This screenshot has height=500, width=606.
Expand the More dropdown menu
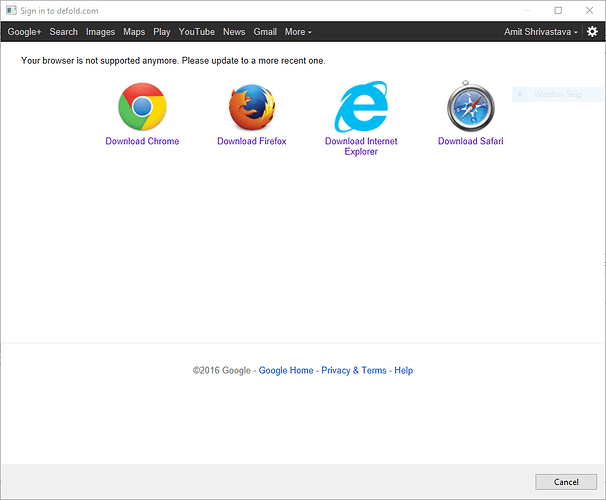[x=298, y=32]
